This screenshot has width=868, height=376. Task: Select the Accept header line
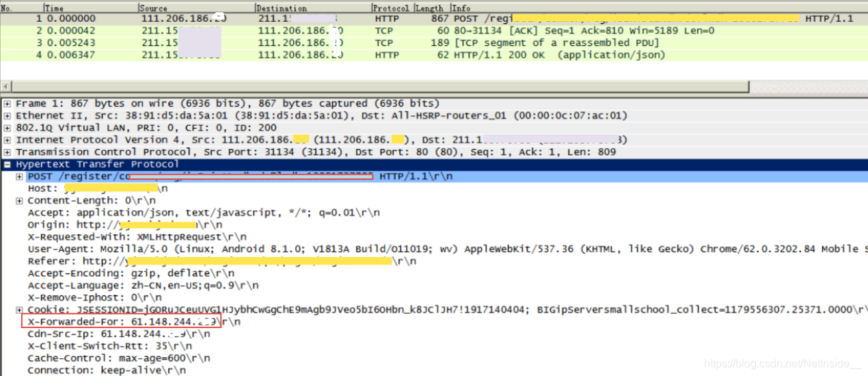[204, 213]
